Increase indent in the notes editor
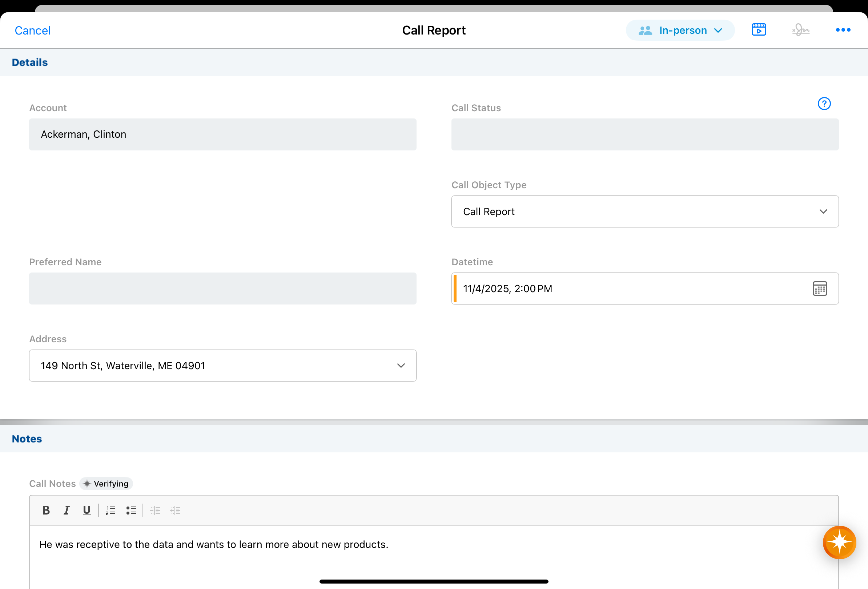The height and width of the screenshot is (589, 868). 155,510
